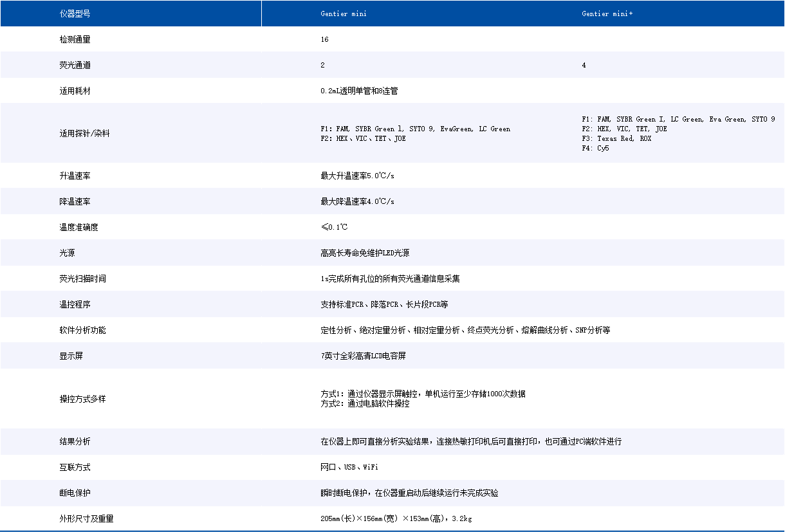Select the F4: Cy5 entry
Viewport: 785px width, 532px height.
(595, 148)
